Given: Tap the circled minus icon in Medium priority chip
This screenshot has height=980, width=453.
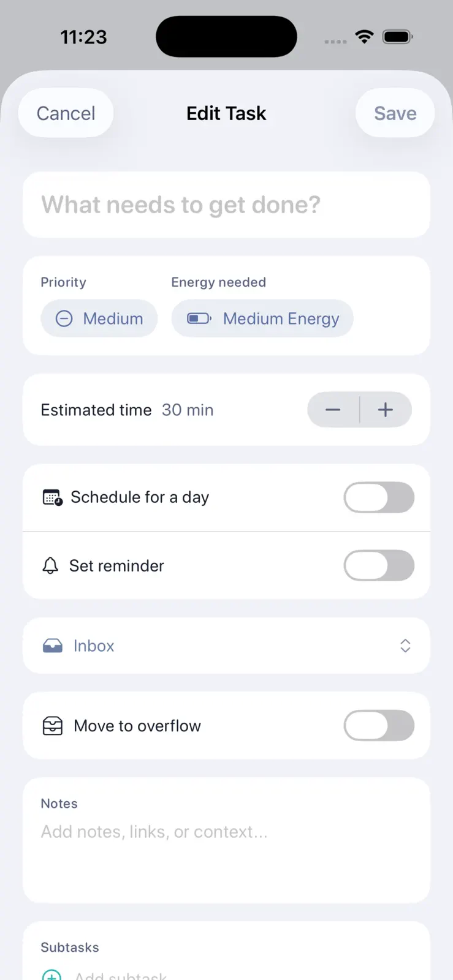Looking at the screenshot, I should coord(64,318).
